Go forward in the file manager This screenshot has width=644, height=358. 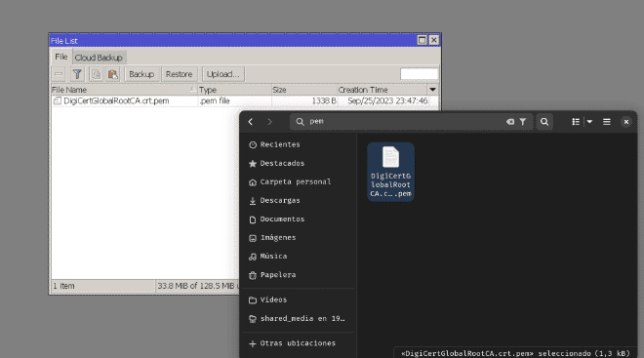pos(269,122)
